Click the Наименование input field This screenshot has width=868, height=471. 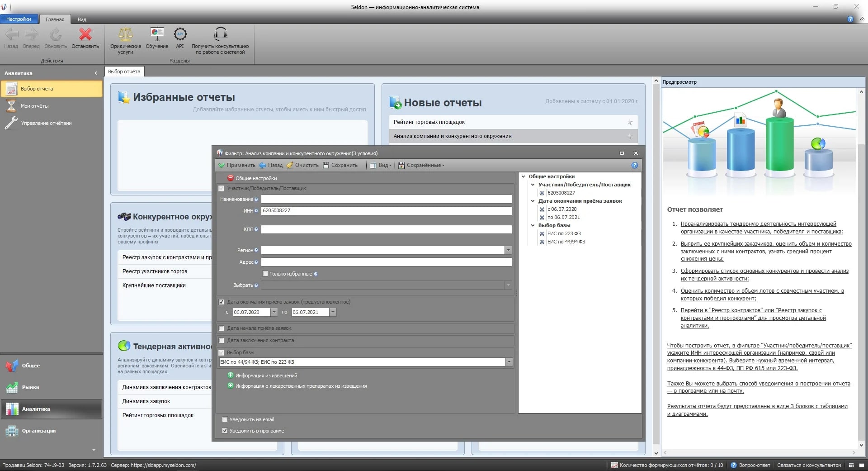387,200
